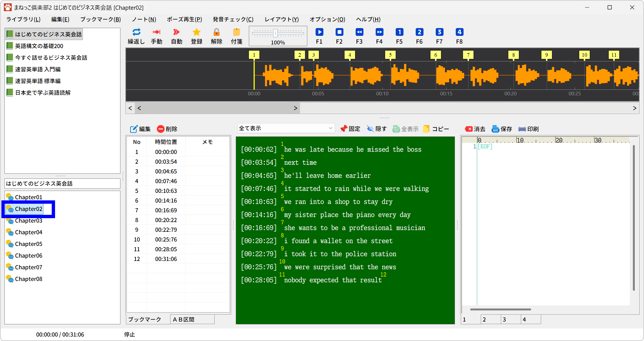Click the F8 preset 4 button

(x=459, y=36)
